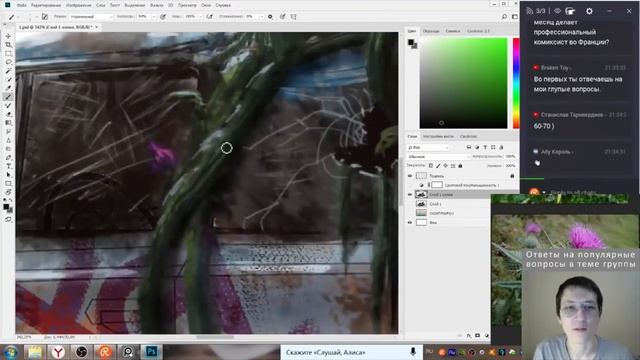The width and height of the screenshot is (640, 360).
Task: Click Alice voice microphone icon
Action: pos(413,352)
